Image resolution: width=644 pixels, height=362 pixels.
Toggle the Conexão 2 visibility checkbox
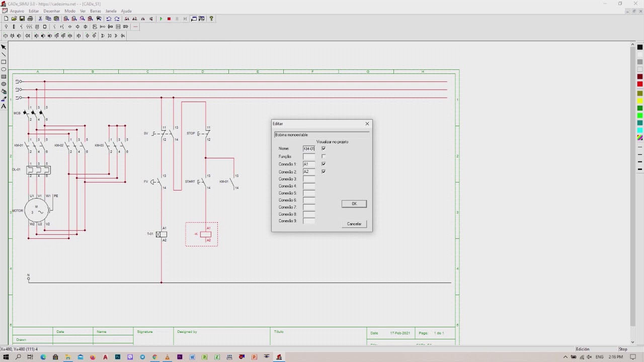point(324,171)
